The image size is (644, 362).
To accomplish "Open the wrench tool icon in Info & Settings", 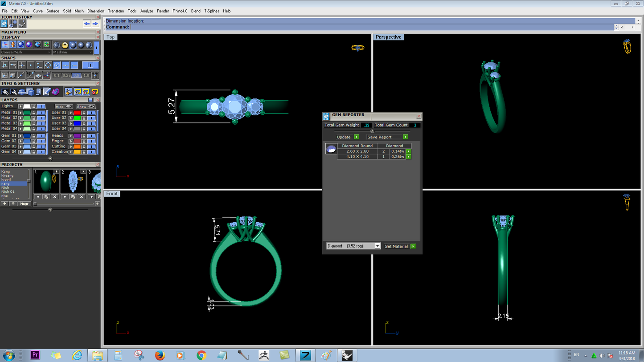I will coord(13,92).
